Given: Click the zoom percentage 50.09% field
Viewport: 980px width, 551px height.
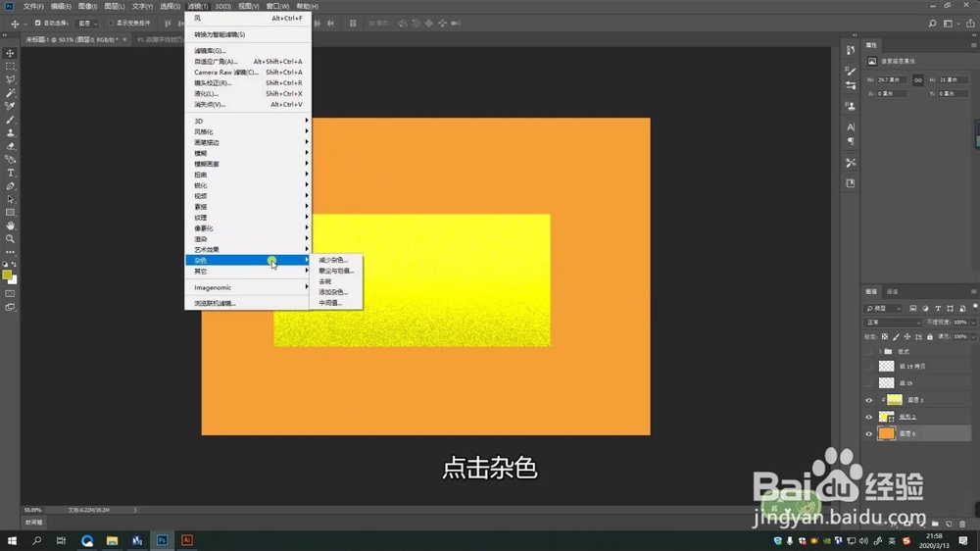Looking at the screenshot, I should coord(32,511).
